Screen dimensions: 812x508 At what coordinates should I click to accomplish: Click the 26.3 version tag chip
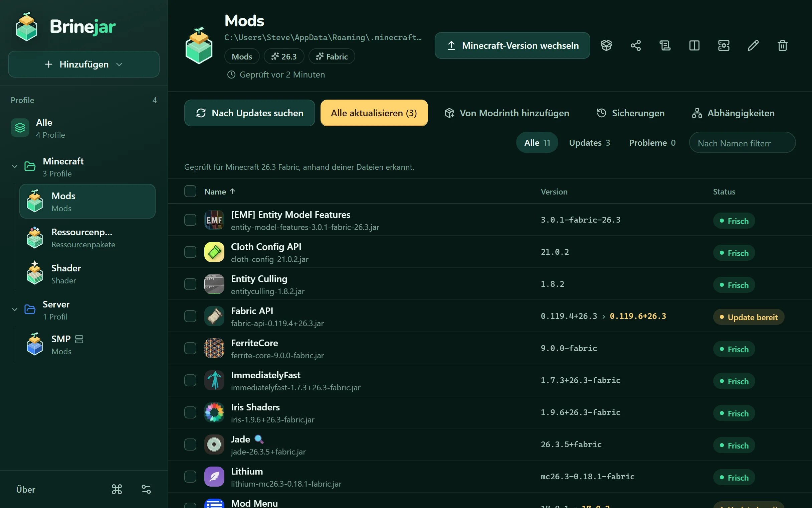point(284,56)
